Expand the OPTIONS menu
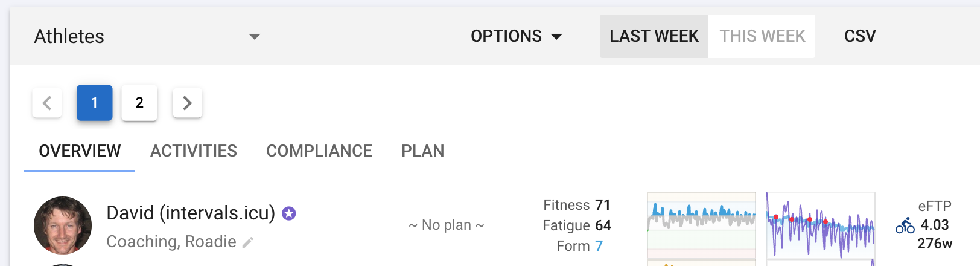Viewport: 980px width, 266px height. [517, 36]
